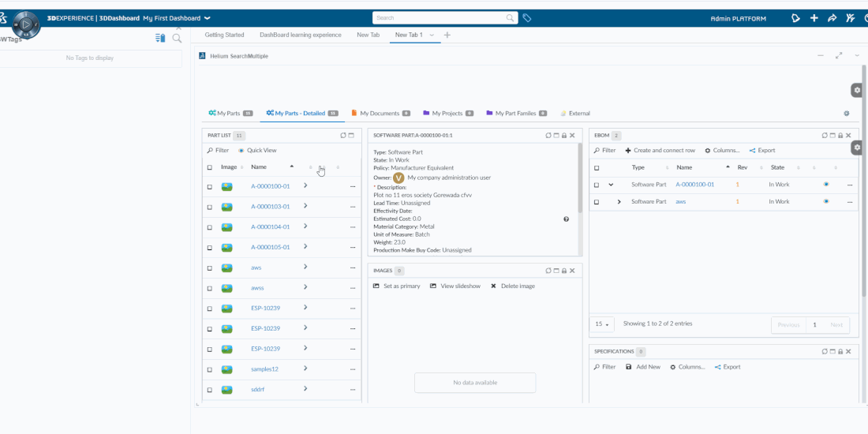This screenshot has width=868, height=434.
Task: Refresh the Part List panel
Action: [343, 136]
